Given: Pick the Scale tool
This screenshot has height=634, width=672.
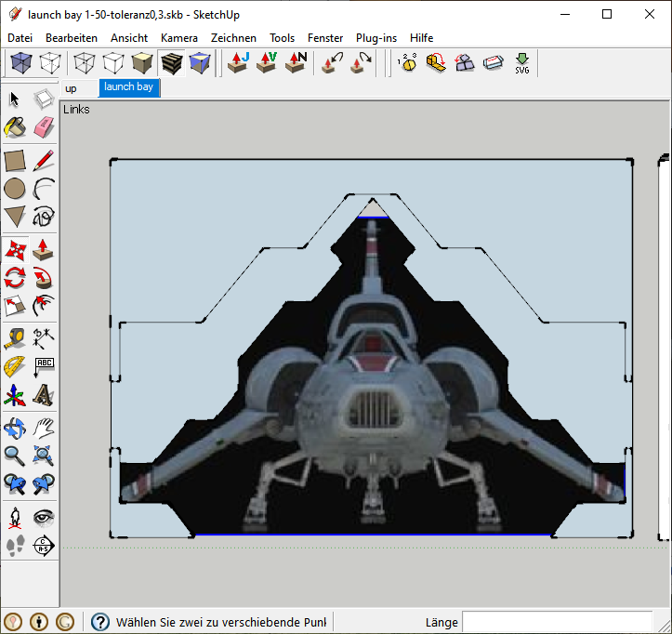Looking at the screenshot, I should click(15, 306).
